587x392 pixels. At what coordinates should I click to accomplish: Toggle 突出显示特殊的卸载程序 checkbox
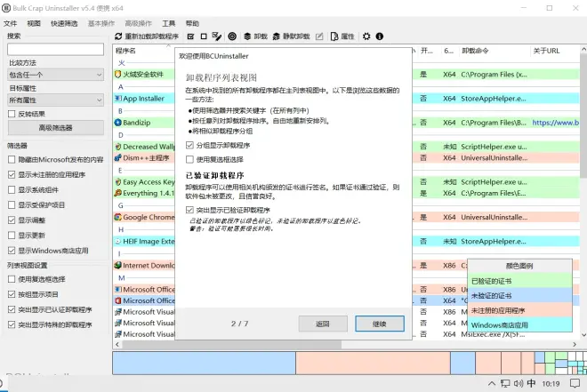(x=12, y=324)
